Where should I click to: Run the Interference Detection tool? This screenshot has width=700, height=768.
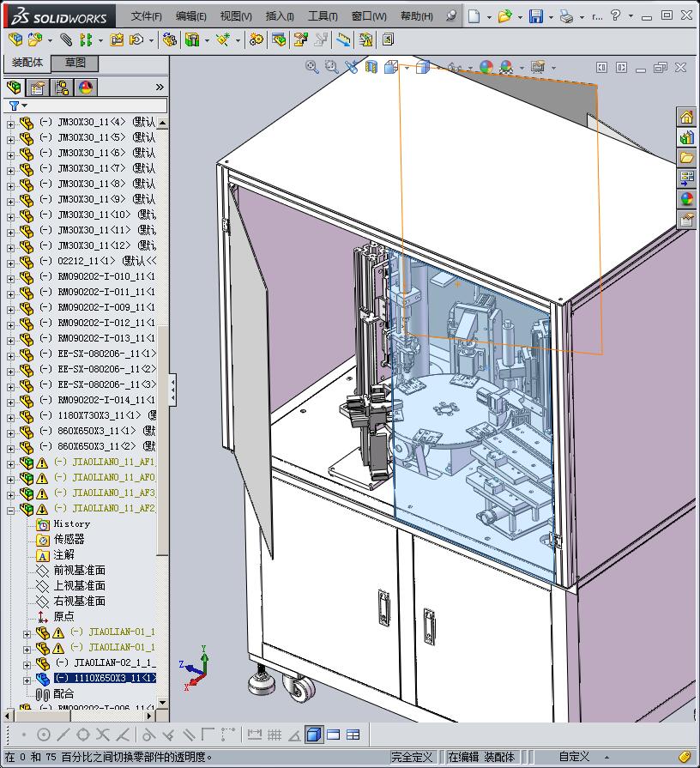point(365,39)
